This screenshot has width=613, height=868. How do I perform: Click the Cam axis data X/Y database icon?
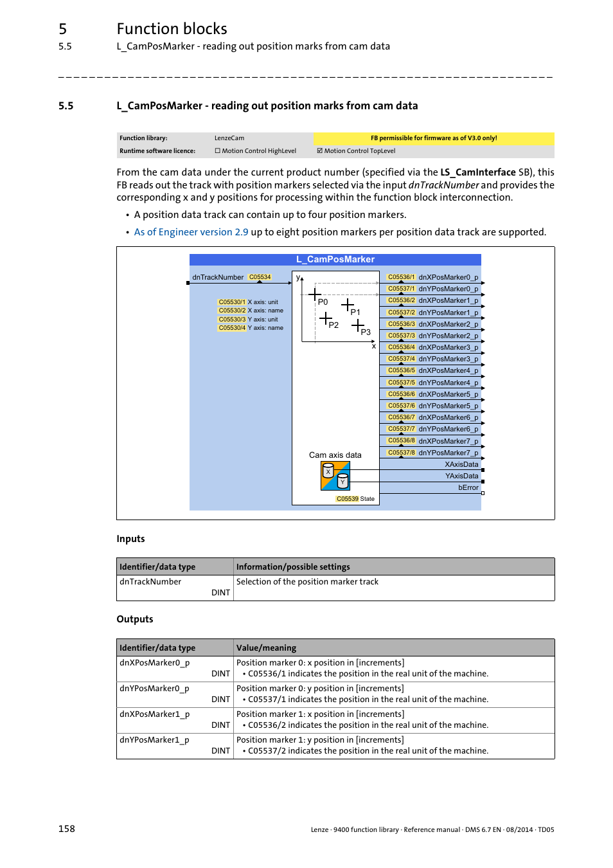(x=335, y=476)
